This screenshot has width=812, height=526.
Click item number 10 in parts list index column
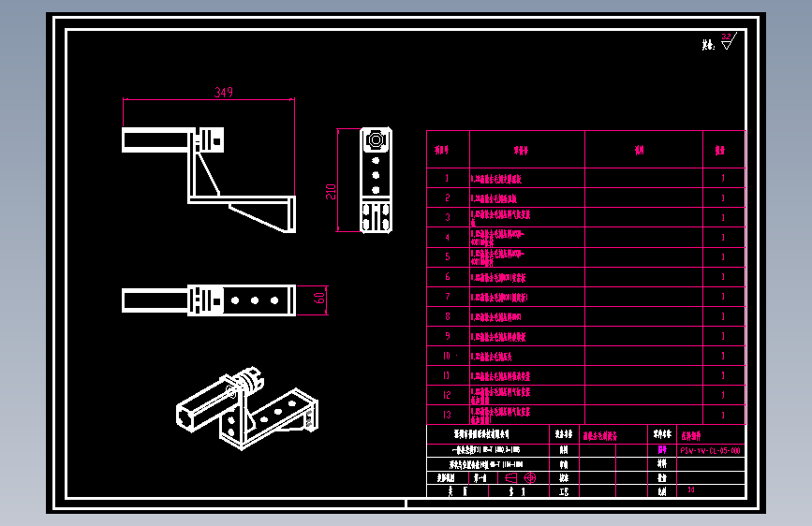(x=447, y=356)
